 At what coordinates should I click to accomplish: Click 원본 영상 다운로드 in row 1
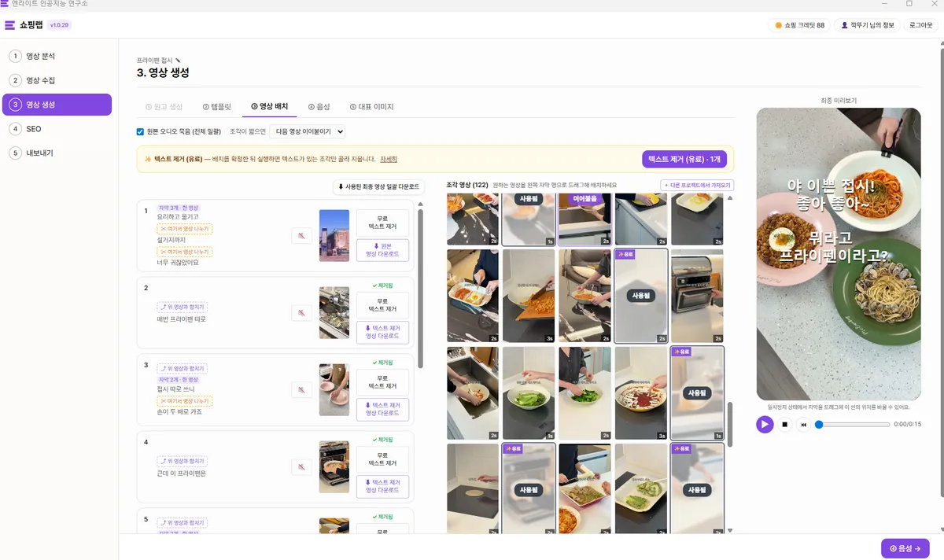(x=382, y=250)
